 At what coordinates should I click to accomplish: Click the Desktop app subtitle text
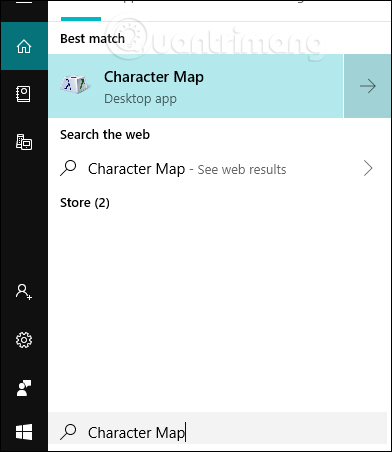pos(140,99)
